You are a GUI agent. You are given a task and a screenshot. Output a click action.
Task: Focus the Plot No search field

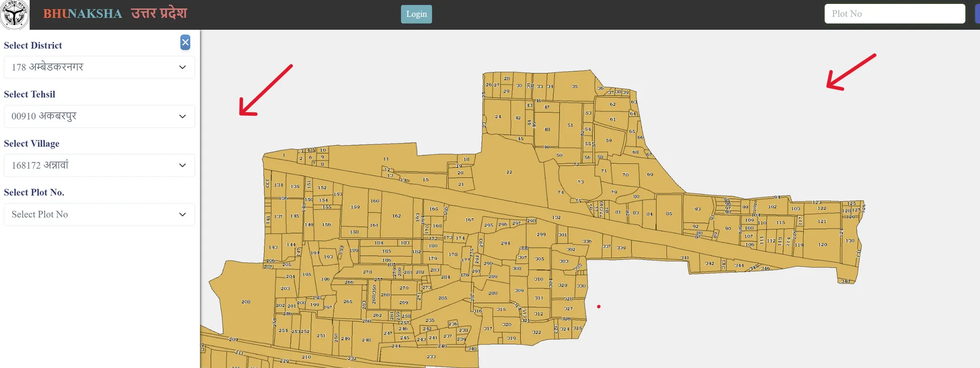(894, 14)
